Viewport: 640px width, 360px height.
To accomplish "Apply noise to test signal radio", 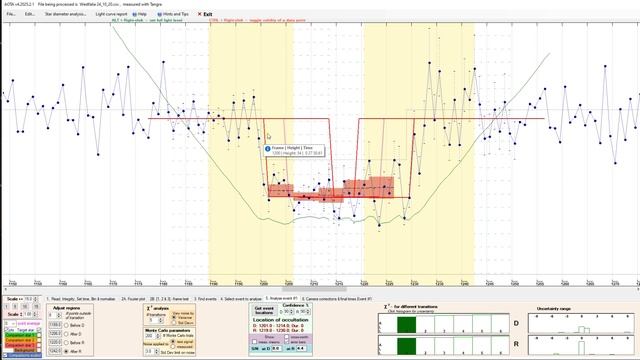I will click(x=173, y=342).
